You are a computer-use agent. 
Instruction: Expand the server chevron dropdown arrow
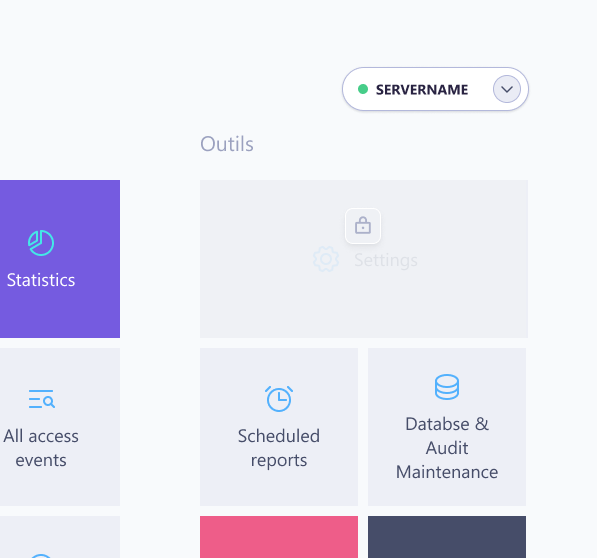click(x=507, y=89)
